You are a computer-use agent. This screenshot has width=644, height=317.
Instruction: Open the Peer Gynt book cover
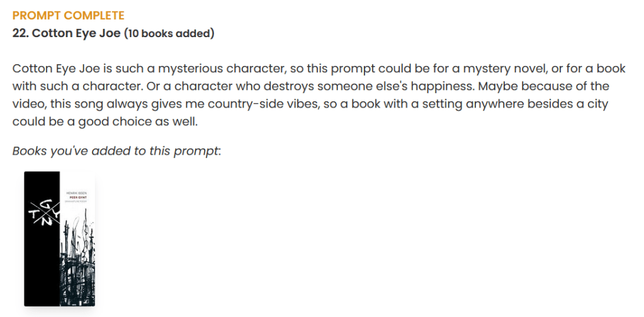59,238
